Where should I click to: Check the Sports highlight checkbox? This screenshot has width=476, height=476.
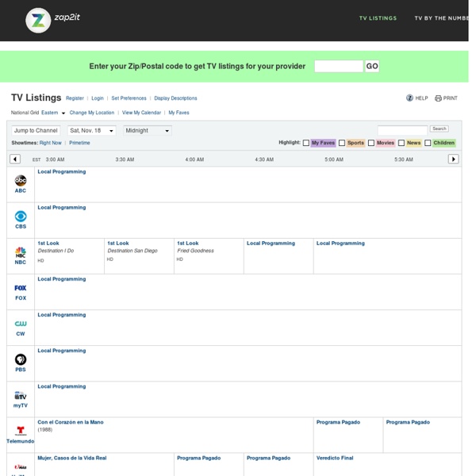point(342,143)
